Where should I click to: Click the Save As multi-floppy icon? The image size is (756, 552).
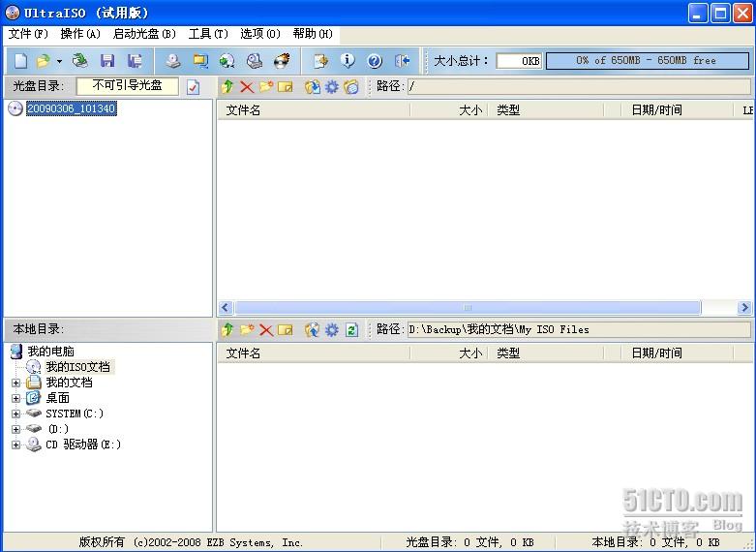tap(135, 61)
